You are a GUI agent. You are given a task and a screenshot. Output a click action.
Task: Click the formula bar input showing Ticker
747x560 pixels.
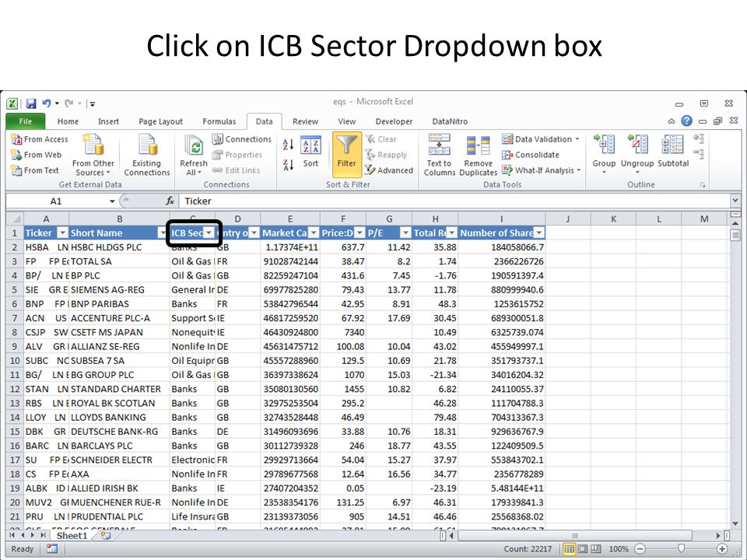(x=454, y=201)
